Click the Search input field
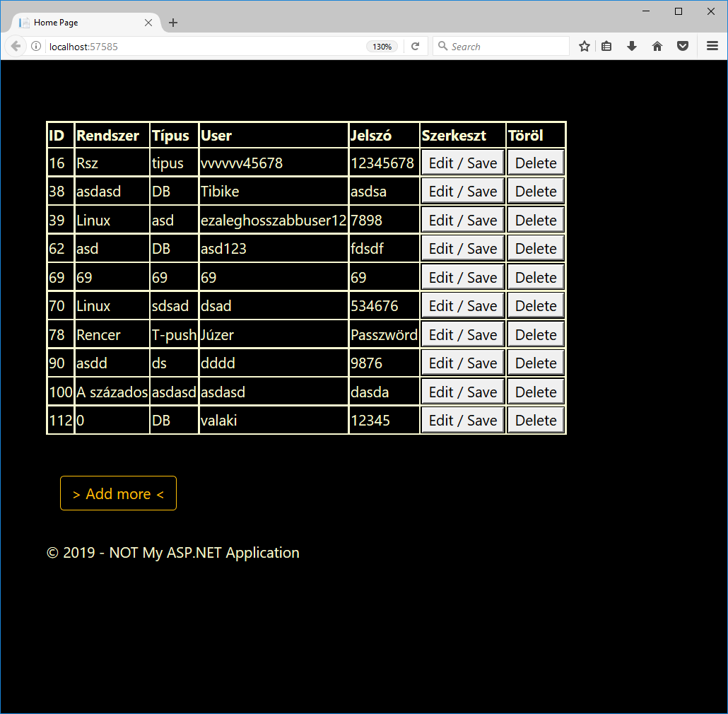Image resolution: width=728 pixels, height=714 pixels. pyautogui.click(x=505, y=47)
